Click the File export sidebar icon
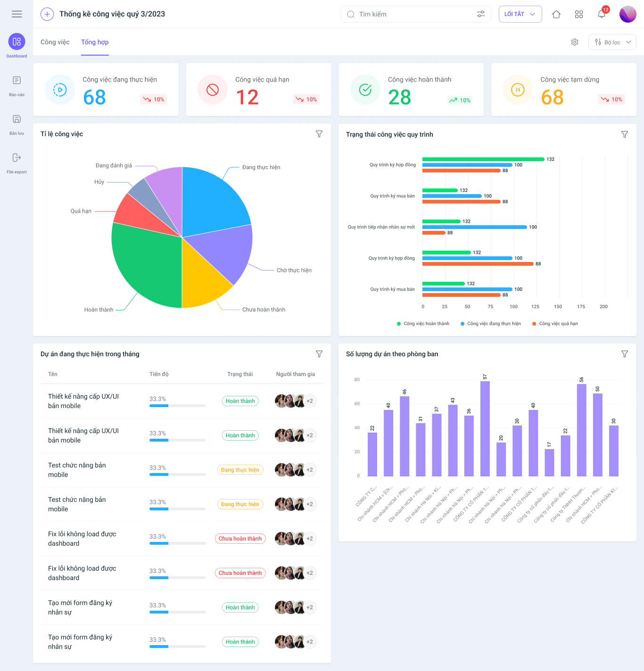The image size is (644, 671). pyautogui.click(x=17, y=157)
